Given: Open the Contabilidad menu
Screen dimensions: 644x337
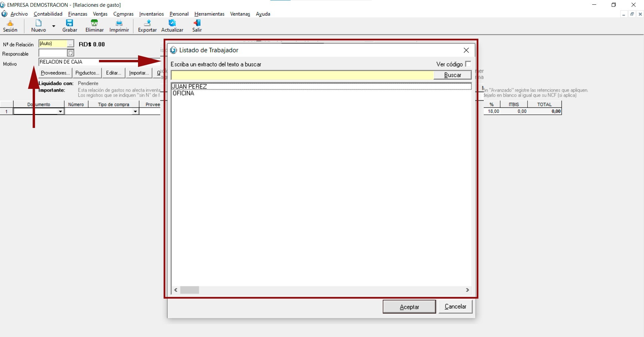Looking at the screenshot, I should [x=48, y=14].
